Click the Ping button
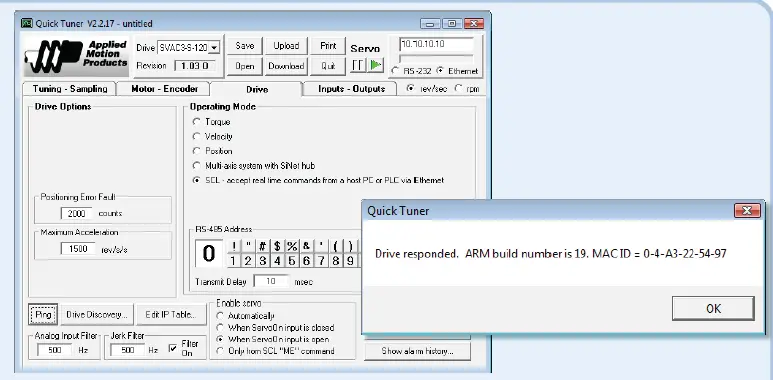The image size is (773, 380). [x=43, y=314]
